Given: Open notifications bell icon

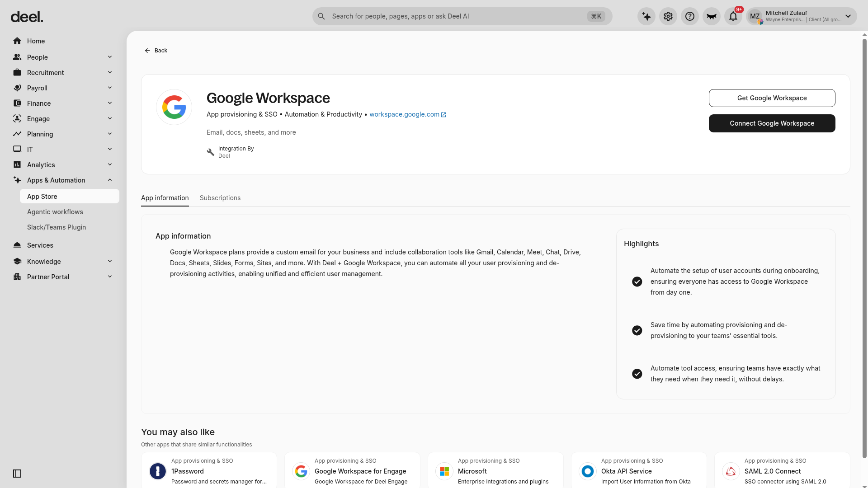Looking at the screenshot, I should click(x=733, y=17).
